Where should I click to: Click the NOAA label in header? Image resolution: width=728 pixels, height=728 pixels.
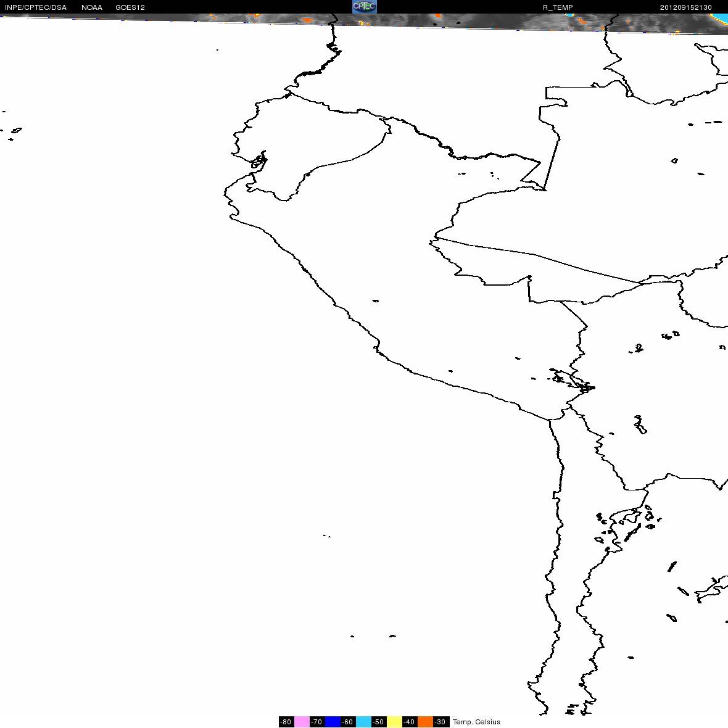pyautogui.click(x=91, y=7)
